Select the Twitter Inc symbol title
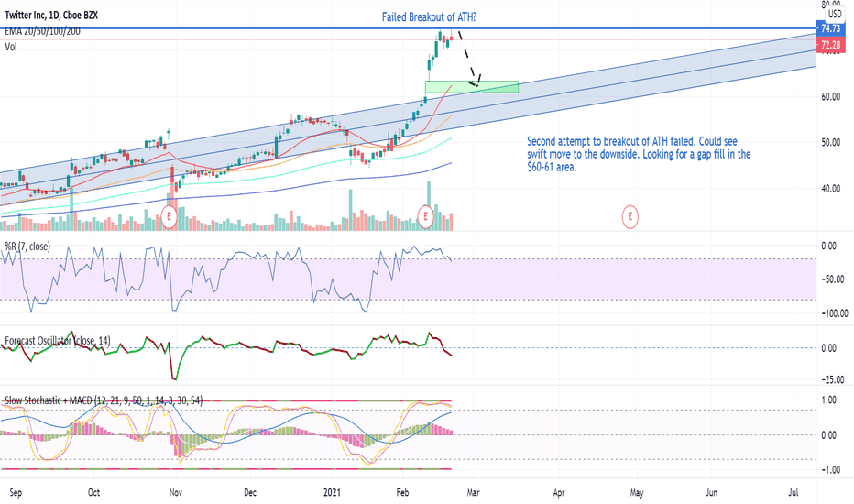Image resolution: width=854 pixels, height=504 pixels. (51, 16)
